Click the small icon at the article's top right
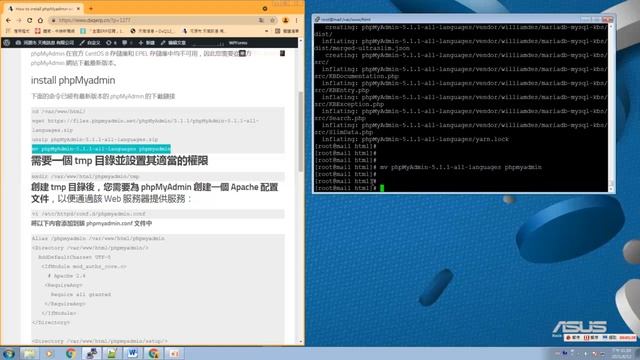Screen dimensions: 640x360 click(282, 53)
